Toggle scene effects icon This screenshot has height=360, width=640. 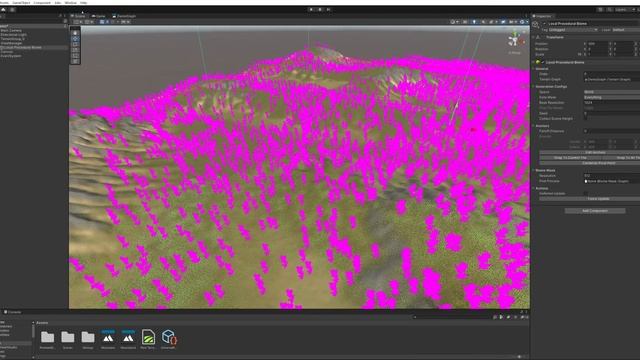(x=491, y=22)
